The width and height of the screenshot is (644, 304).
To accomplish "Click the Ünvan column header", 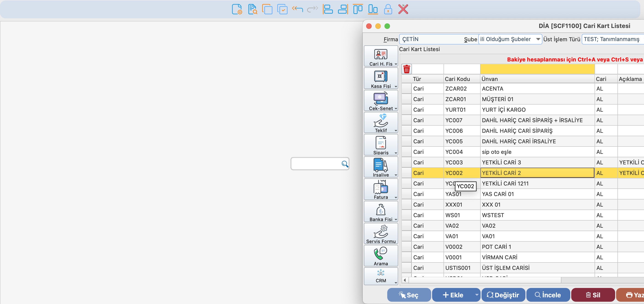I will click(x=537, y=79).
